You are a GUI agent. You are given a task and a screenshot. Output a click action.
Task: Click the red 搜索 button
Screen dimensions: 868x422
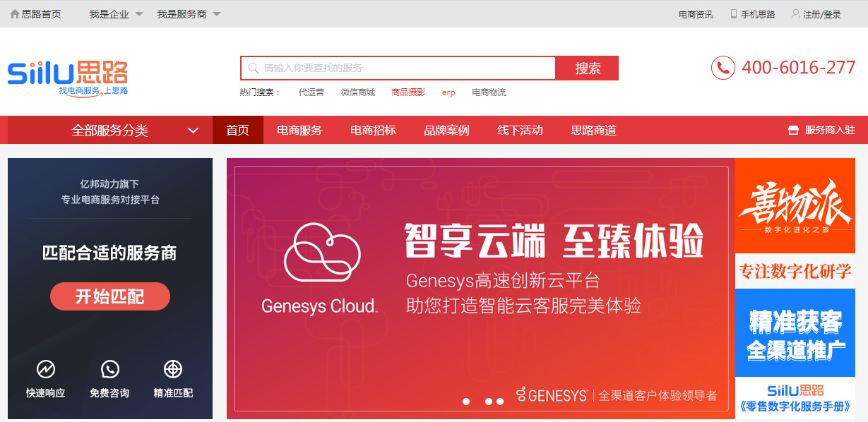(x=588, y=68)
